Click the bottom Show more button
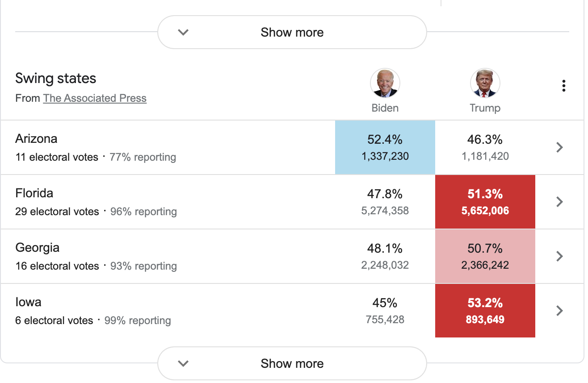This screenshot has height=383, width=588. [x=292, y=363]
